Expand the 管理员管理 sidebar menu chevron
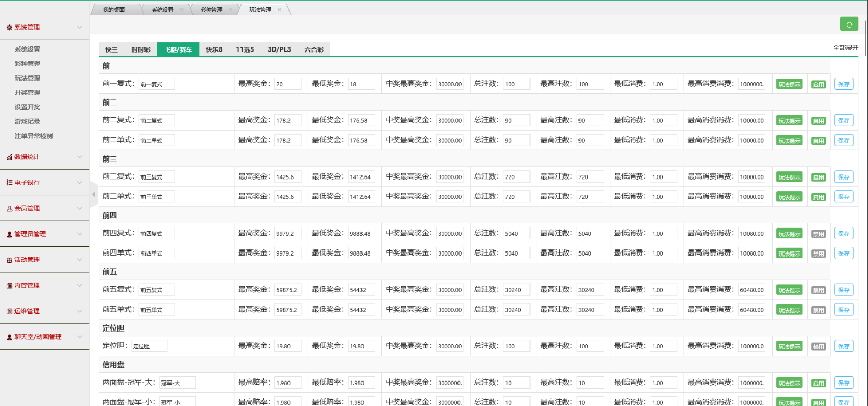The width and height of the screenshot is (868, 406). coord(79,234)
